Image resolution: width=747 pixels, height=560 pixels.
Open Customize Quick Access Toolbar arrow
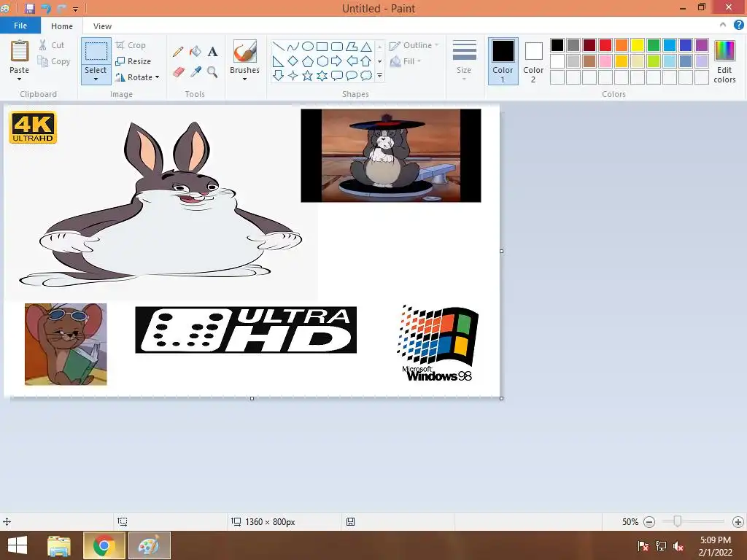[x=75, y=9]
